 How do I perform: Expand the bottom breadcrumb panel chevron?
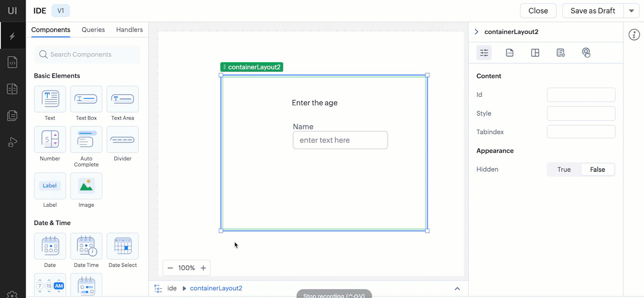click(457, 289)
